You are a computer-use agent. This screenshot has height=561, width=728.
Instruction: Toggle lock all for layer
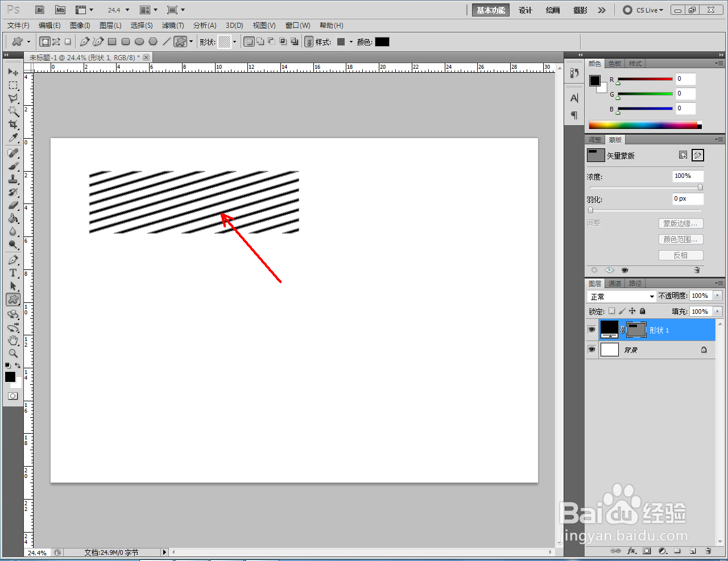click(x=643, y=311)
